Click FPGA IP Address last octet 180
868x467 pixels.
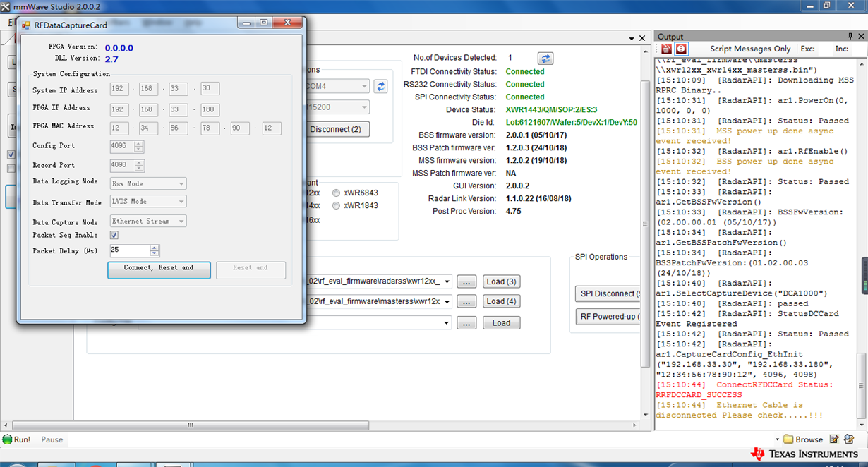point(210,110)
